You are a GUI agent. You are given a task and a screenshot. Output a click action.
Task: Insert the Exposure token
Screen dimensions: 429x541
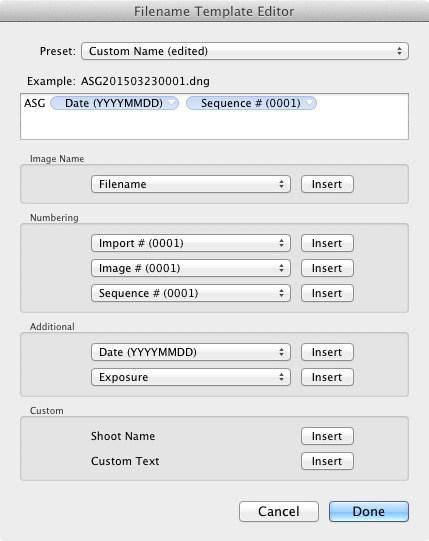[x=327, y=377]
